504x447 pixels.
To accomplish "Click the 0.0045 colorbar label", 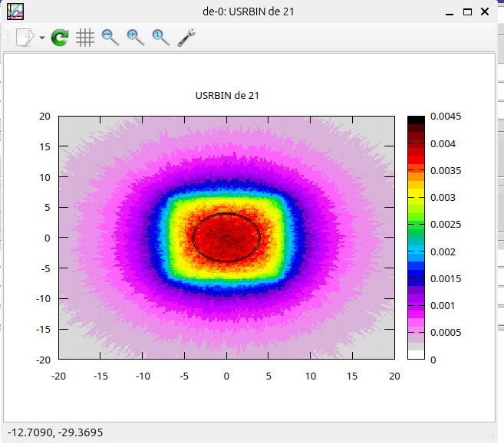I will (x=446, y=117).
